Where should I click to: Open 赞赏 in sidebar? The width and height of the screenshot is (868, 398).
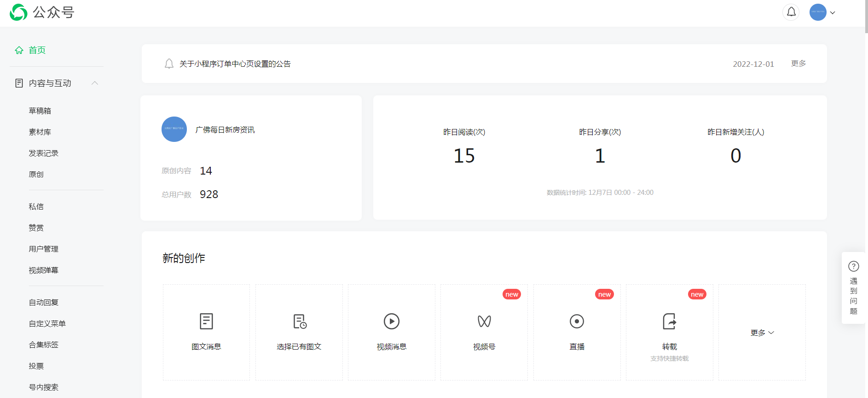coord(36,228)
